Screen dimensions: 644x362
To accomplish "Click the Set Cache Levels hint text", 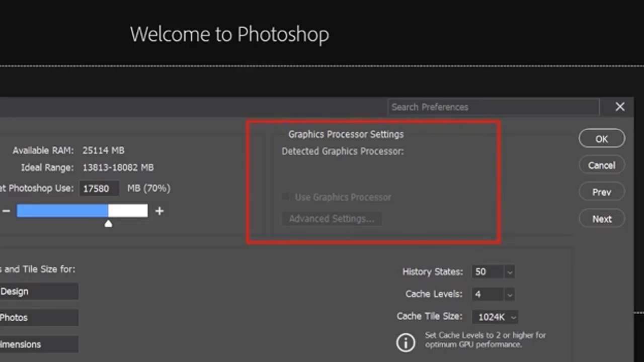I will click(x=485, y=340).
